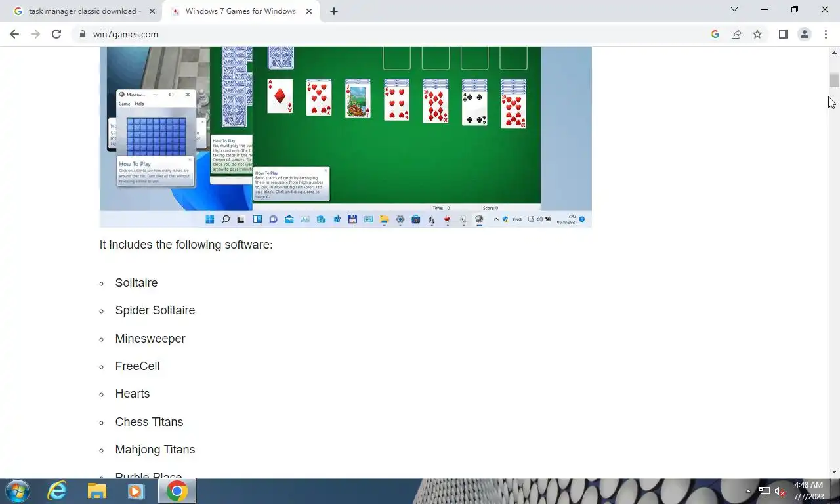Go back to the previous page
Image resolution: width=840 pixels, height=504 pixels.
coord(14,34)
